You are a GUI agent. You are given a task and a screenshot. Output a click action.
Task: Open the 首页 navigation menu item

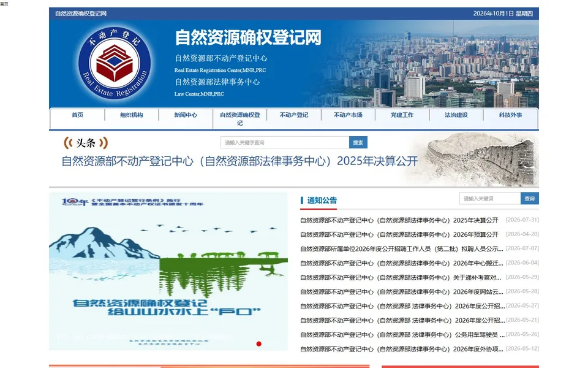[77, 115]
